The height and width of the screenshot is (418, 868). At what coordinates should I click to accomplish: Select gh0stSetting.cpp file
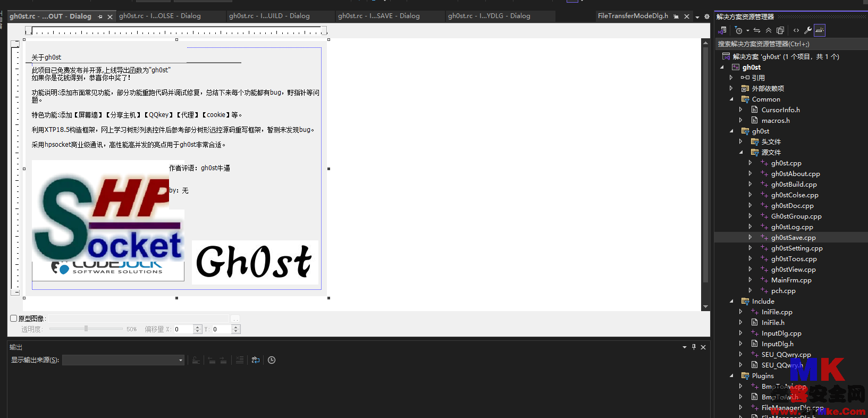(797, 248)
